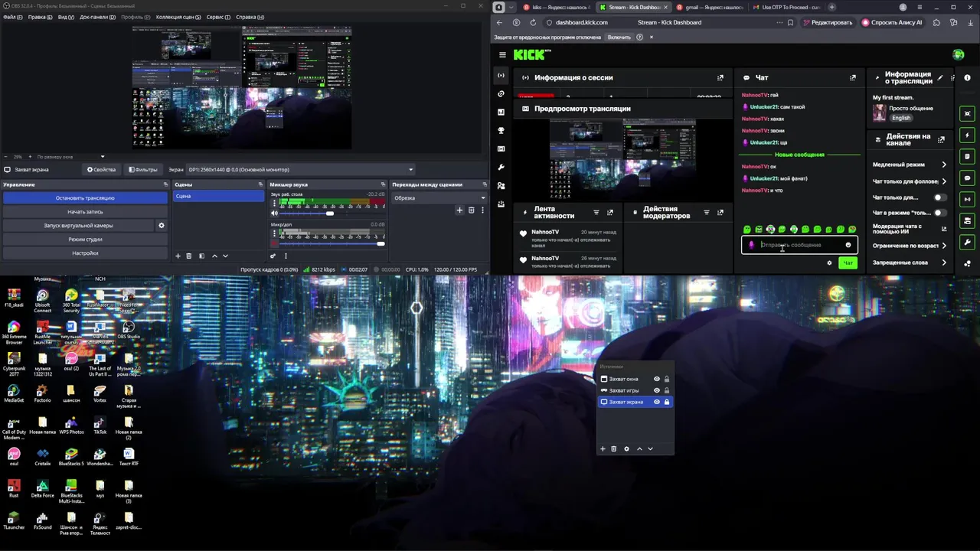Enable Чат только для... toggle switch

[939, 197]
